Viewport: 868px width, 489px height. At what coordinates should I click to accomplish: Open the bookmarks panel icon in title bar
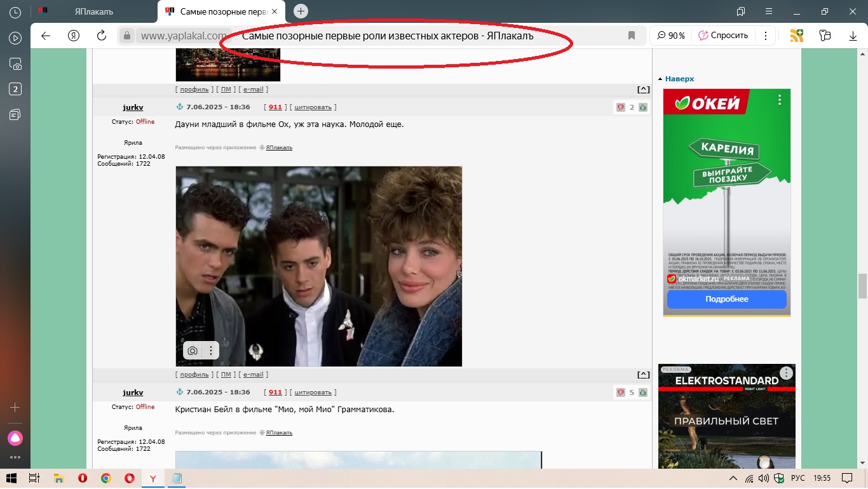(741, 11)
